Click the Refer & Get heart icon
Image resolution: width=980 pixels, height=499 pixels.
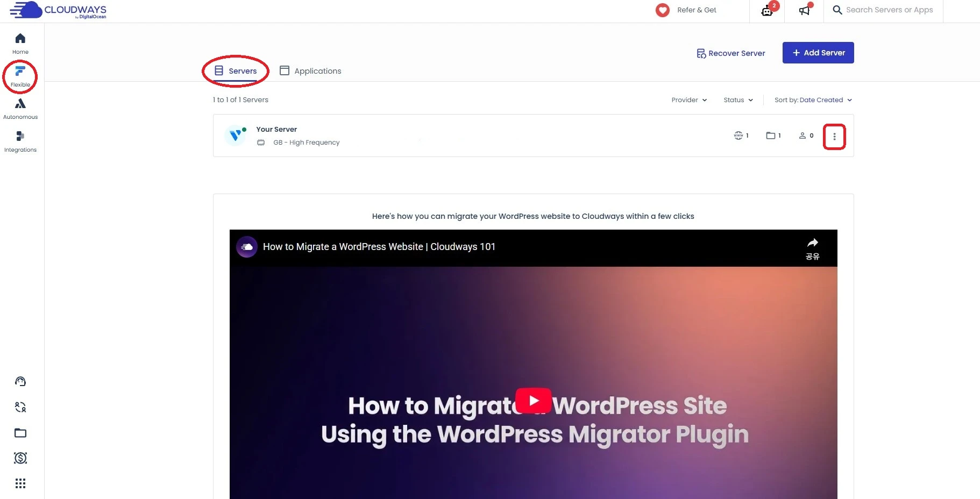[663, 10]
